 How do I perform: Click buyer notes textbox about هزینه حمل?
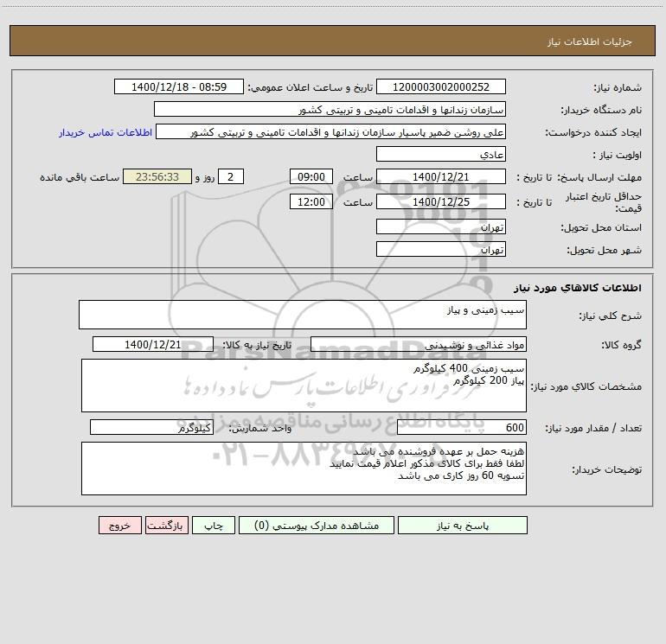pos(304,469)
